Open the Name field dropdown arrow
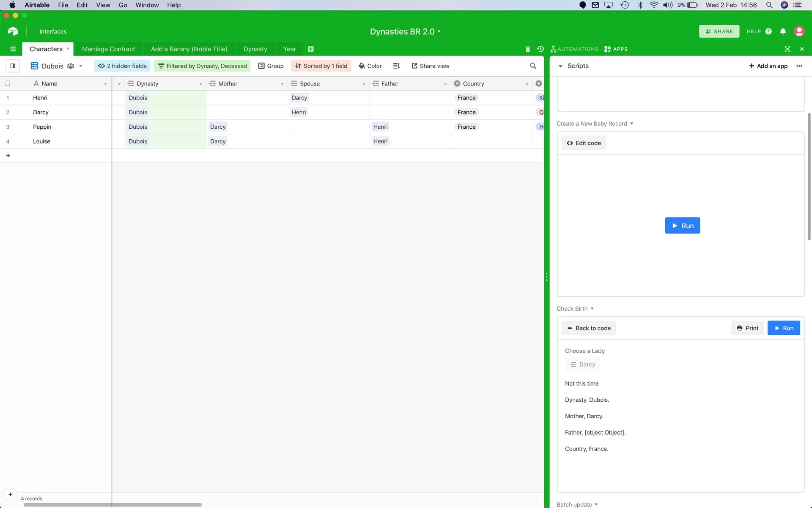The height and width of the screenshot is (508, 812). pyautogui.click(x=105, y=84)
